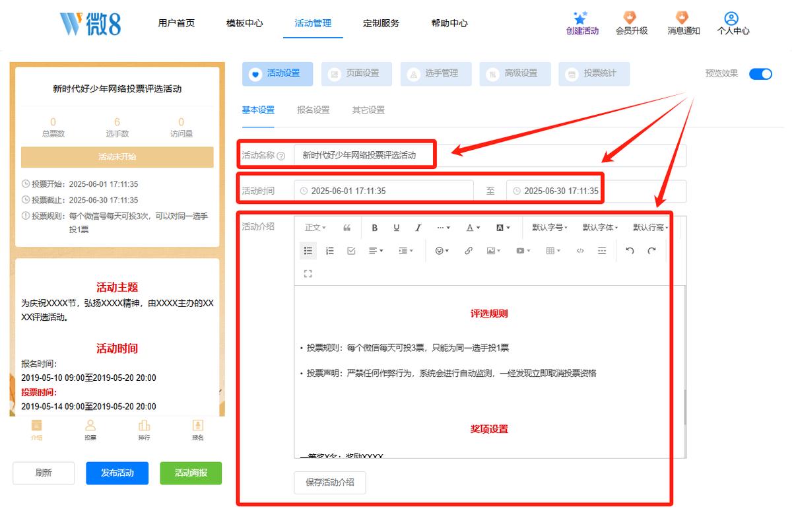Screen dimensions: 792x532
Task: Switch to the 投票统计 tab
Action: pos(594,74)
